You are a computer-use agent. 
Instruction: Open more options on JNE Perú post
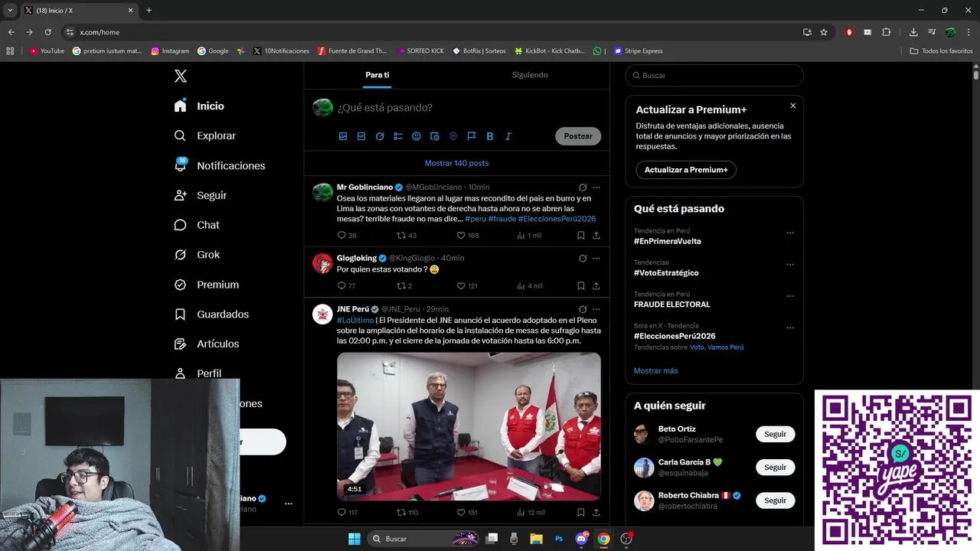[596, 309]
